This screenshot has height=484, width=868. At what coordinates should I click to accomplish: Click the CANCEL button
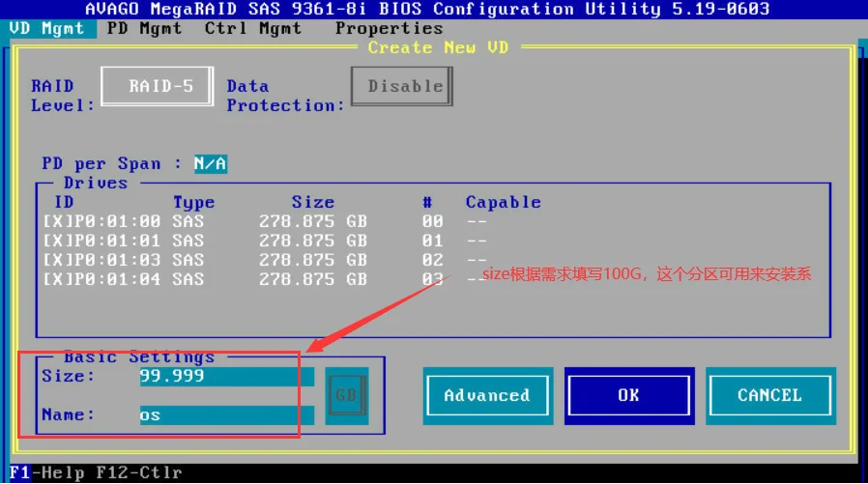coord(770,395)
